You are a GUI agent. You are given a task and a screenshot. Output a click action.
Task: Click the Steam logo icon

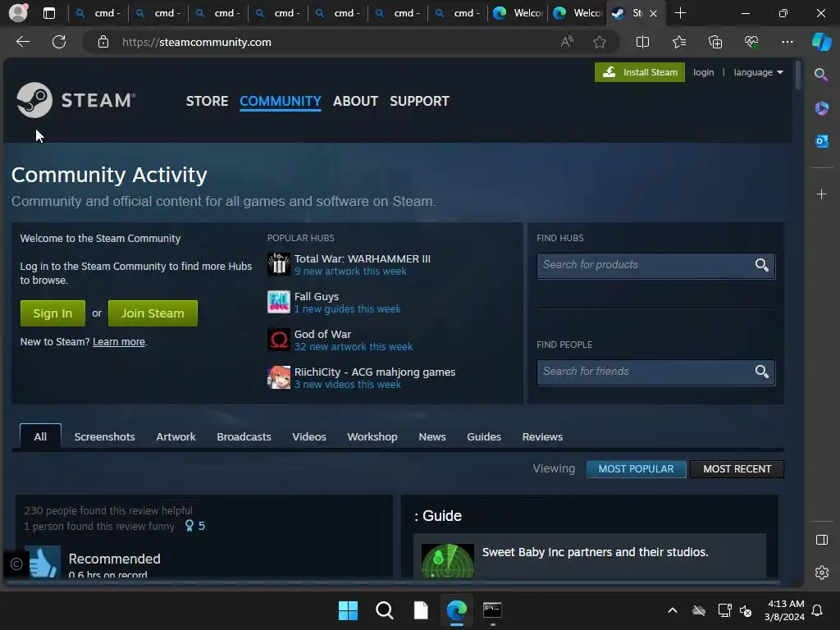(x=34, y=99)
